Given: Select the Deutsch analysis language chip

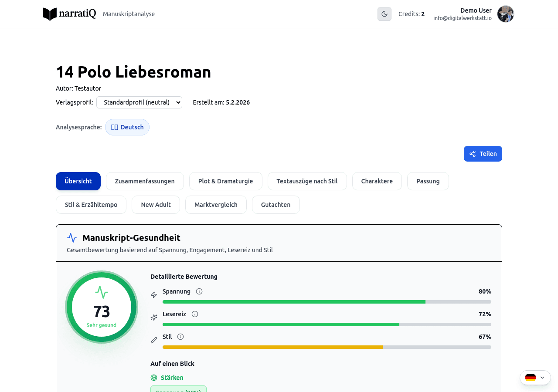Looking at the screenshot, I should pyautogui.click(x=127, y=127).
